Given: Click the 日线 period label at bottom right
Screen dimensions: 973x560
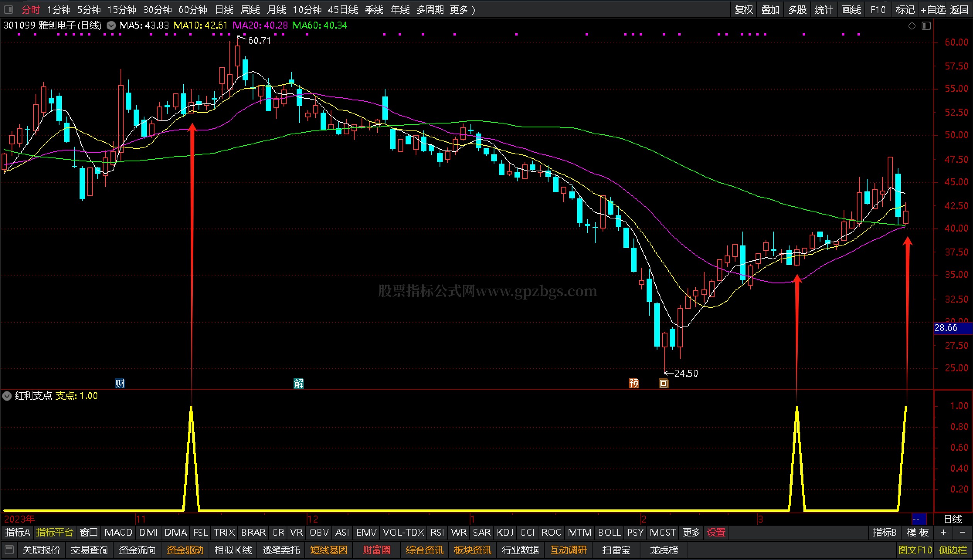Looking at the screenshot, I should point(953,519).
